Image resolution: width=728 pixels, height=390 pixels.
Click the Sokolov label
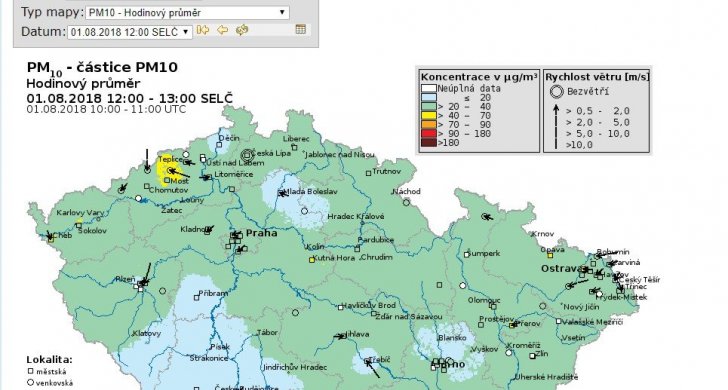[93, 231]
